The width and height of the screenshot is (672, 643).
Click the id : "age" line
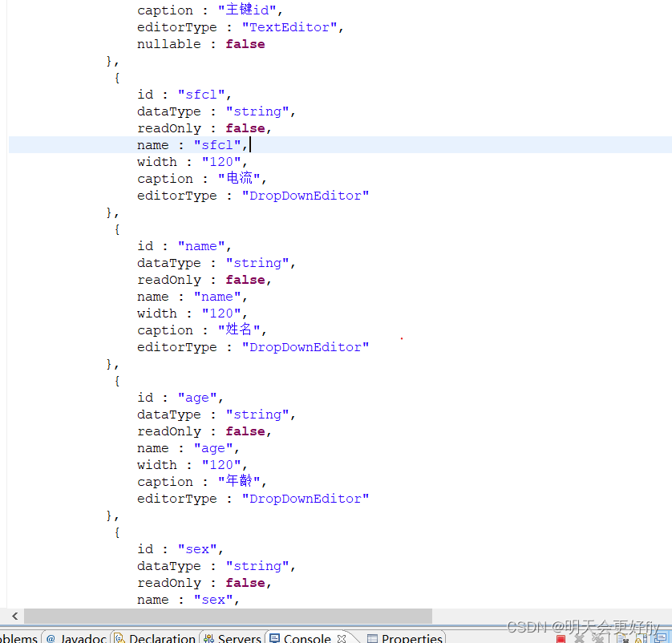(180, 398)
